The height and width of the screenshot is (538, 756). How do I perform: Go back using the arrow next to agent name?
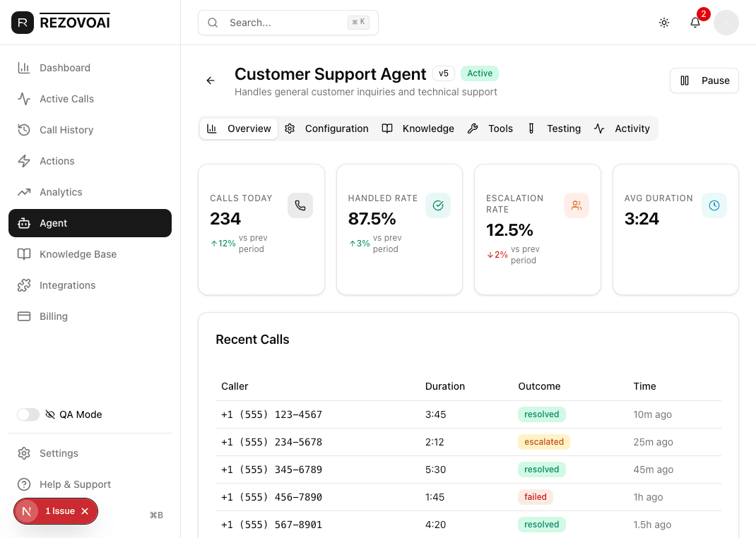(x=210, y=80)
